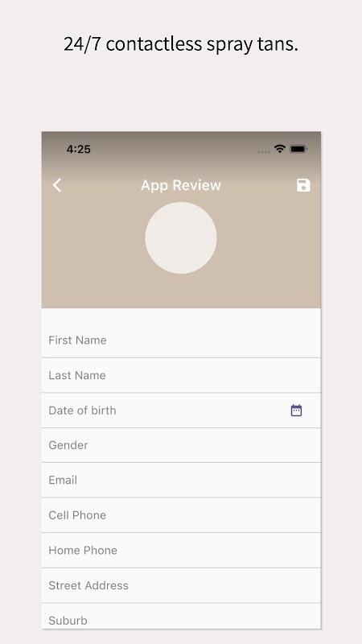This screenshot has width=362, height=644.
Task: Tap the Wi-Fi status icon
Action: tap(280, 149)
